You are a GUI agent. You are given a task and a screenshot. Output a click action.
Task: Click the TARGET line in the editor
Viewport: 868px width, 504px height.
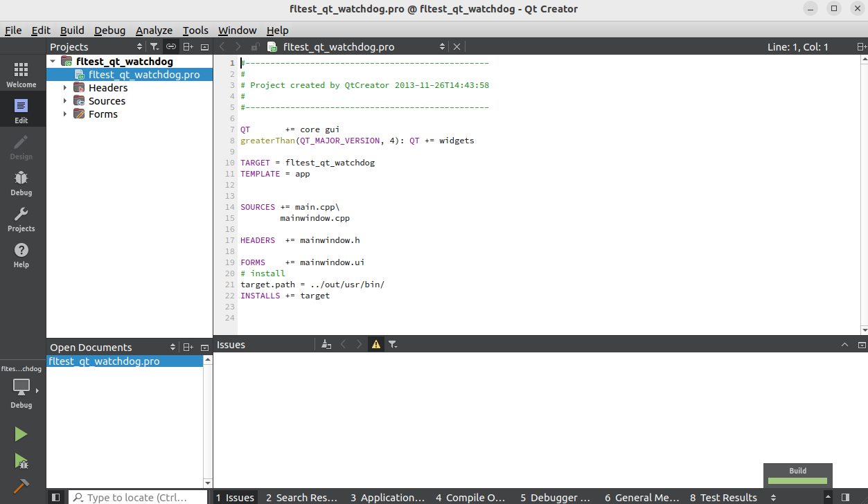[308, 163]
